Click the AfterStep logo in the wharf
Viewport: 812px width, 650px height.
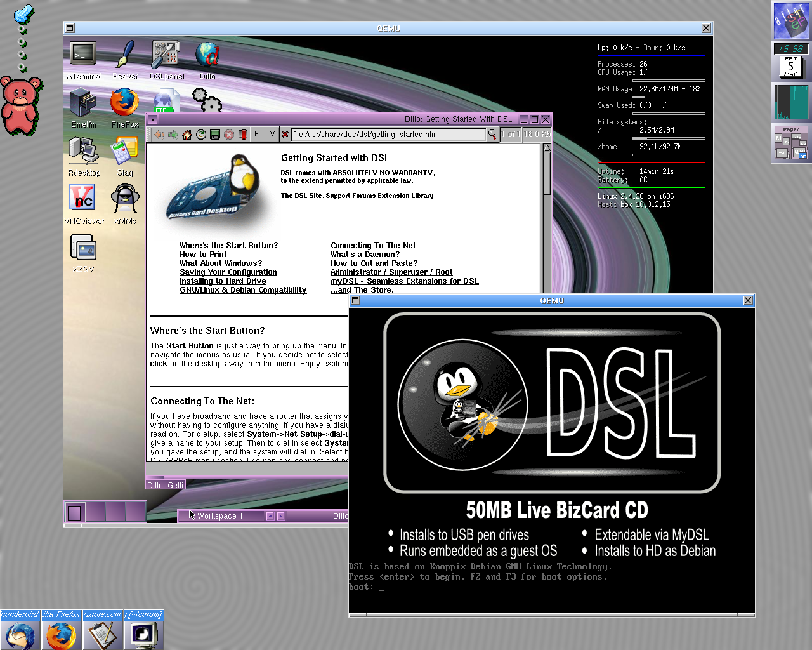(790, 20)
